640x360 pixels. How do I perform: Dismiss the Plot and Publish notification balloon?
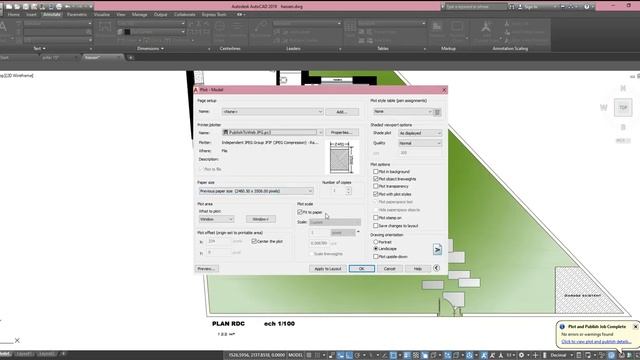635,327
